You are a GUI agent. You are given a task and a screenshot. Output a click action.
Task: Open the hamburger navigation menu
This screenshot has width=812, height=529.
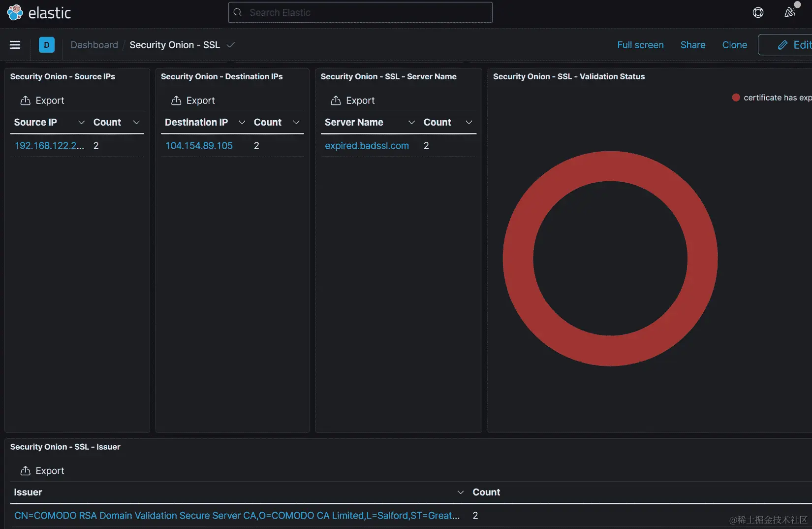click(x=15, y=45)
